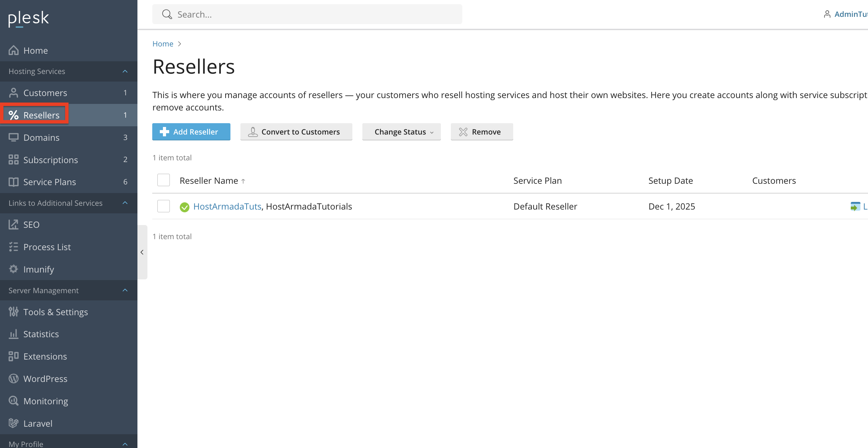Click the Add Reseller button

(x=191, y=132)
